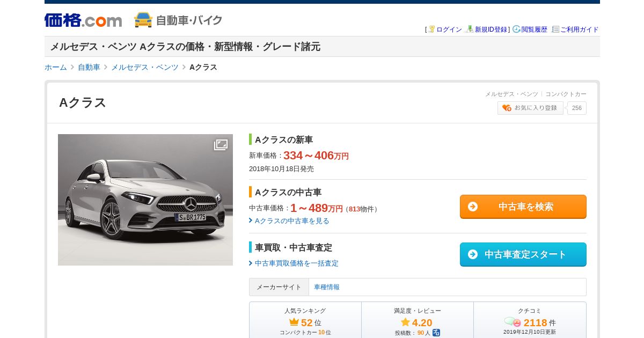This screenshot has height=338, width=644.
Task: Go to ホーム in the breadcrumb
Action: pyautogui.click(x=56, y=67)
